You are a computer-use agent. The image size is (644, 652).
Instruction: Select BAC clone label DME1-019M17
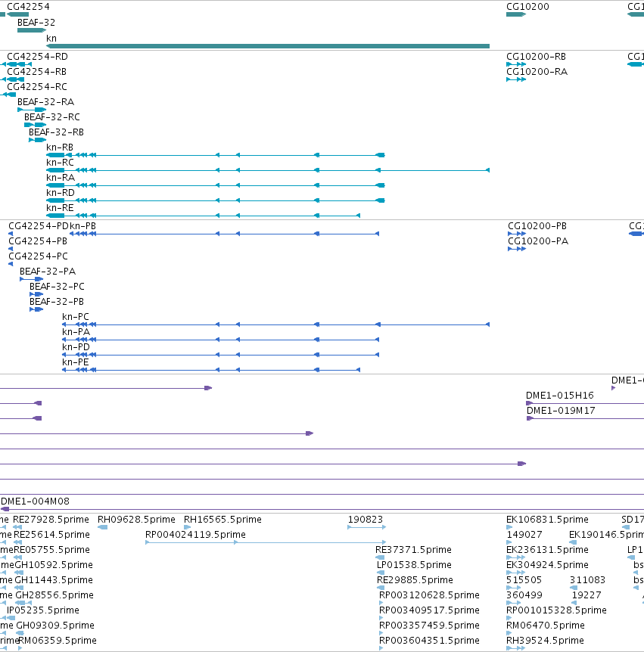561,411
